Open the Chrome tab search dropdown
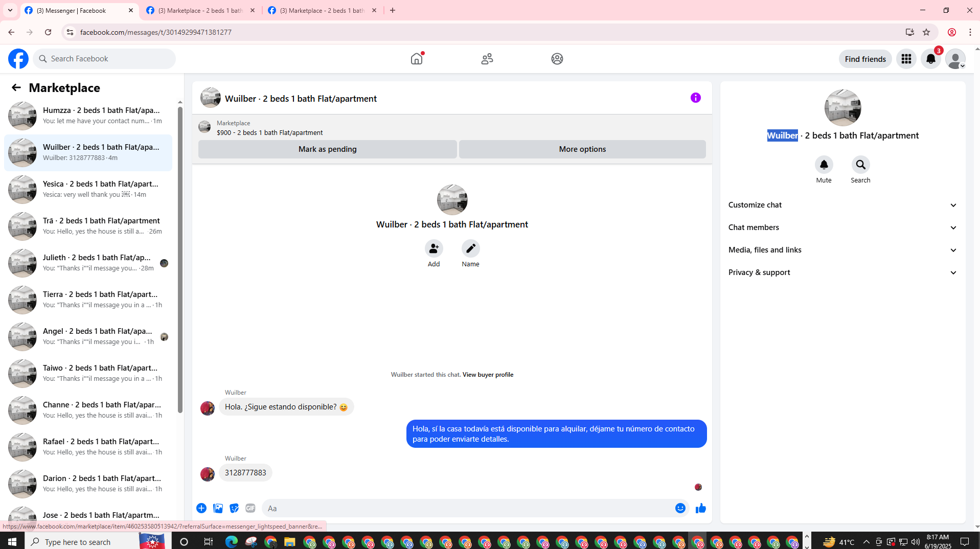 pos(10,10)
